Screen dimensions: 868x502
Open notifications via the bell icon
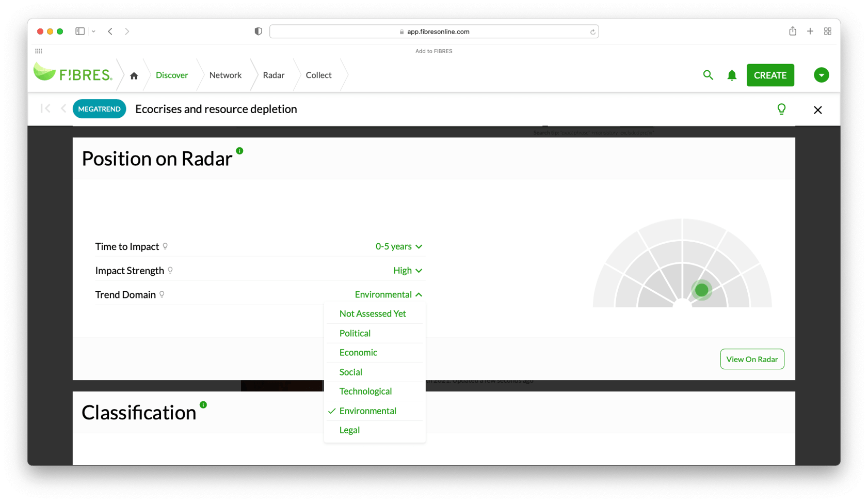[x=732, y=75]
